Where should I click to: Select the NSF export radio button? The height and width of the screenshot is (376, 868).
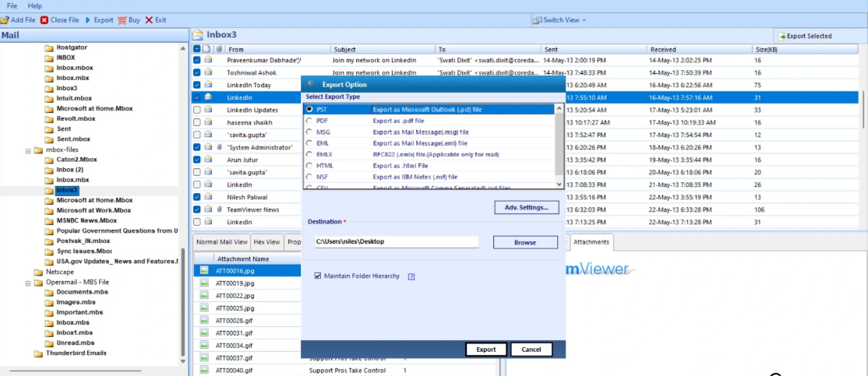(x=309, y=177)
